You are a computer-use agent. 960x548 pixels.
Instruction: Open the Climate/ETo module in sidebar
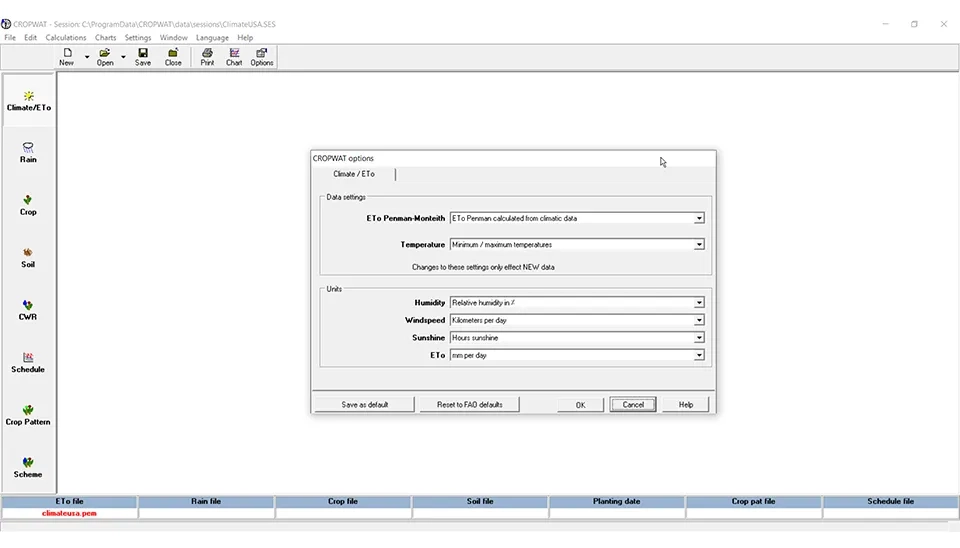pos(28,100)
